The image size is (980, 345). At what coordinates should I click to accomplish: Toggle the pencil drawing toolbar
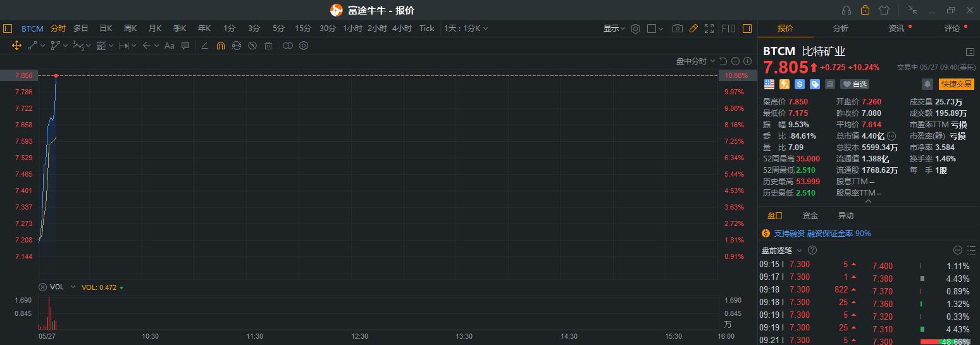(693, 28)
